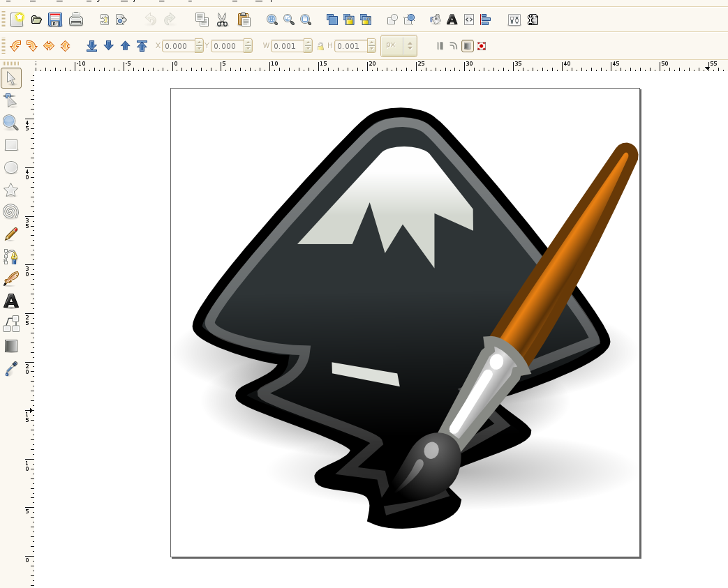This screenshot has height=588, width=728.
Task: Select the Gradient tool
Action: (11, 346)
